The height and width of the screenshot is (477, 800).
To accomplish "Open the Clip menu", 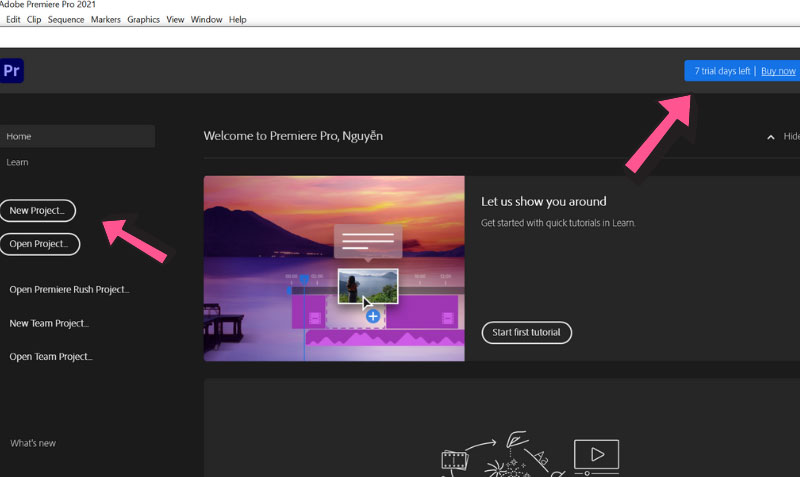I will coord(34,20).
